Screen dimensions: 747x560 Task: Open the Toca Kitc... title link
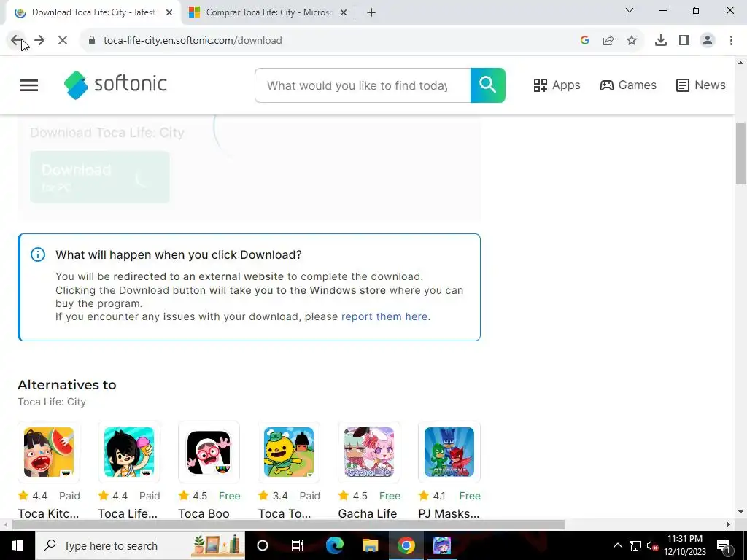point(48,513)
